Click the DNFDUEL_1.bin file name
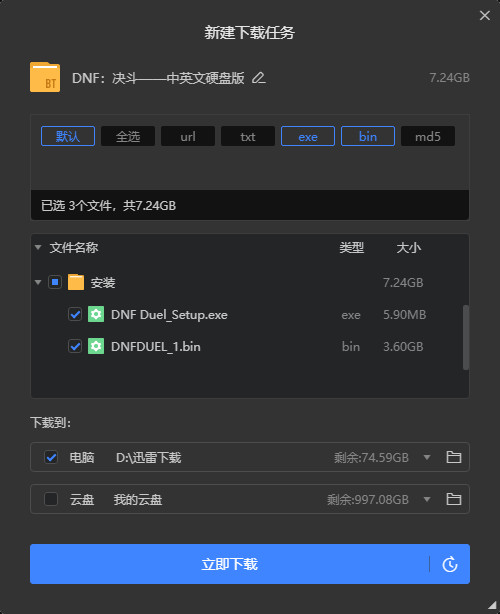The image size is (500, 614). point(155,347)
